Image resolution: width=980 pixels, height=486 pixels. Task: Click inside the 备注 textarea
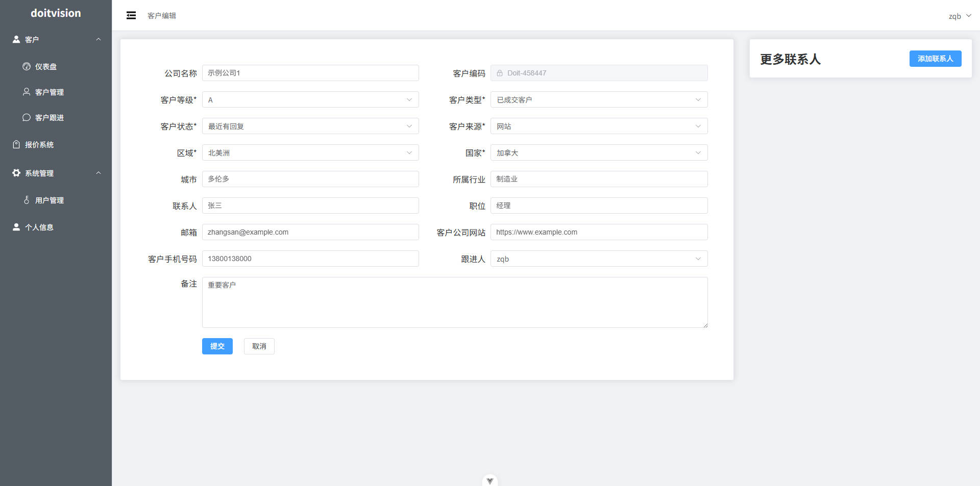pyautogui.click(x=455, y=302)
